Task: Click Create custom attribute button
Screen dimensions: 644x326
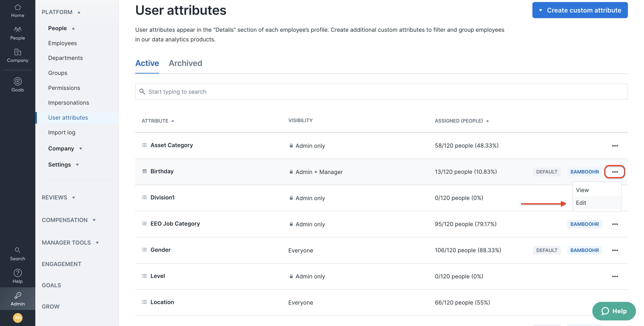Action: click(580, 10)
